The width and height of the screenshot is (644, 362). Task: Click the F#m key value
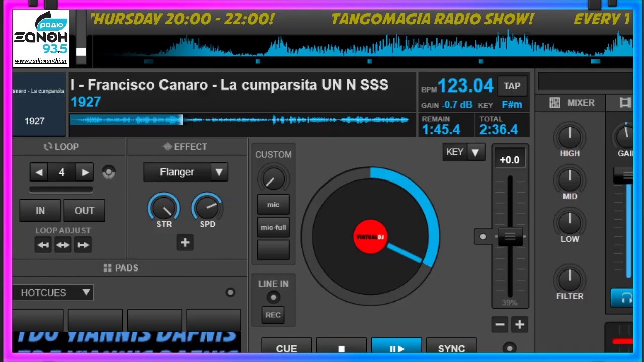click(512, 105)
